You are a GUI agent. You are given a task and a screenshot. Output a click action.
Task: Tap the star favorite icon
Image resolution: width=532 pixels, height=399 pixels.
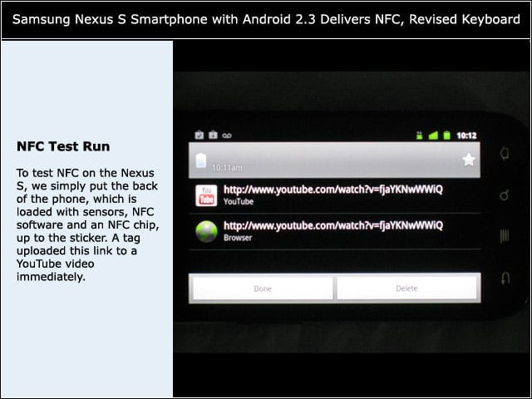469,160
